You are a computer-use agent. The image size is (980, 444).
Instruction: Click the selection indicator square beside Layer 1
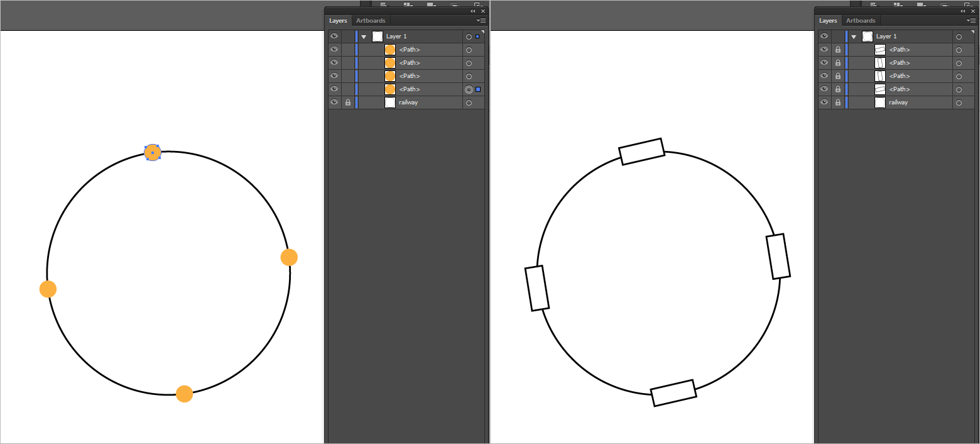pyautogui.click(x=477, y=36)
